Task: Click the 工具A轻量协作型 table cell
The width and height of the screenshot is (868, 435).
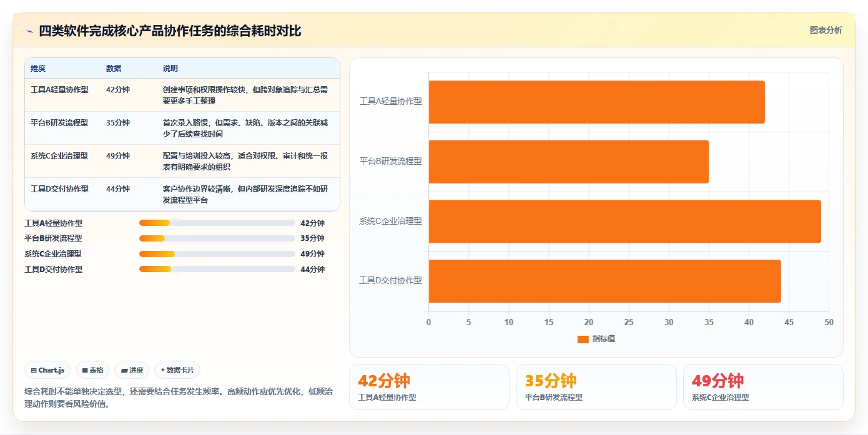Action: [59, 89]
